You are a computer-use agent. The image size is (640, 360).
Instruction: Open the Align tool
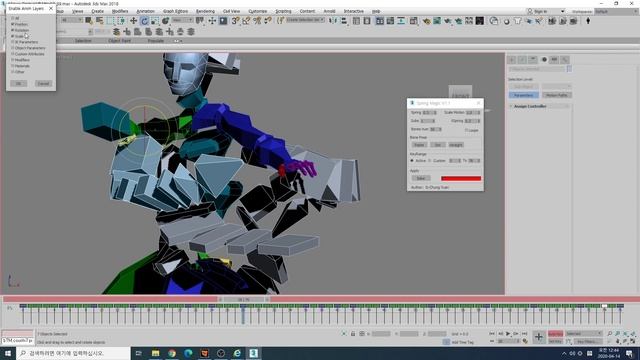click(x=344, y=21)
